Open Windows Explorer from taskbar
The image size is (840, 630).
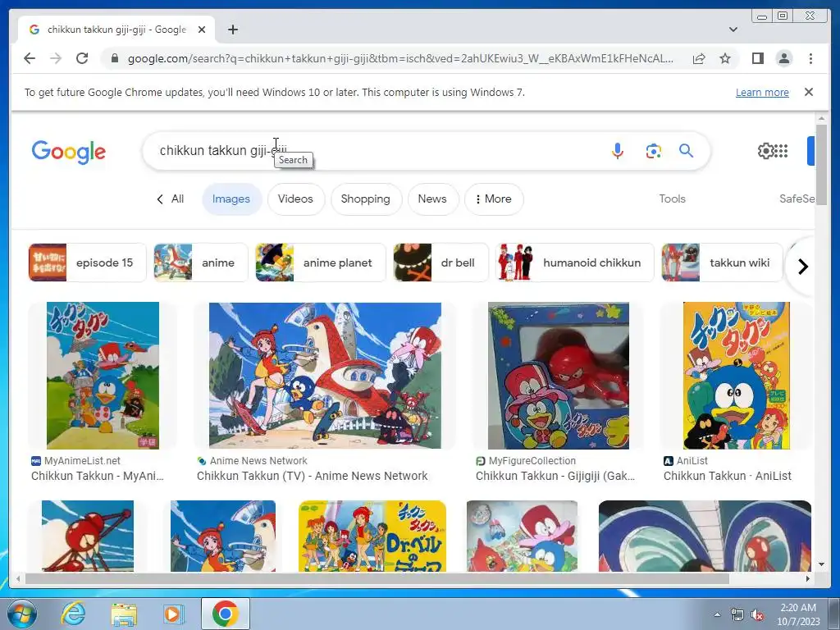[x=124, y=614]
